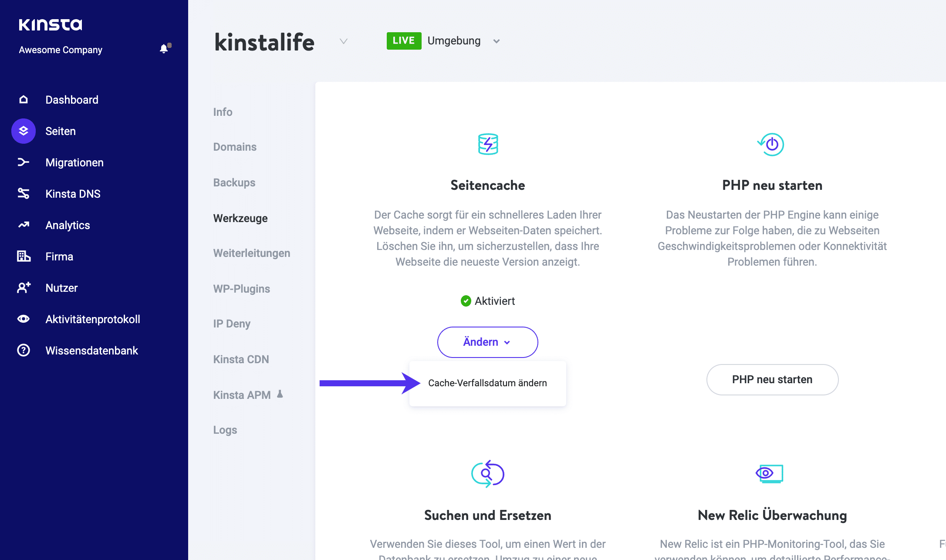This screenshot has height=560, width=946.
Task: Click the Aktiviert status text
Action: click(x=495, y=301)
